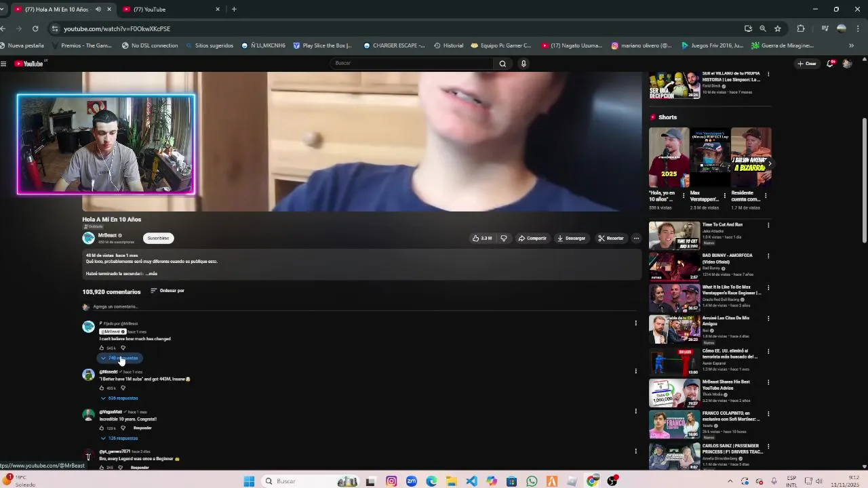
Task: Switch to the second YouTube browser tab
Action: [168, 9]
